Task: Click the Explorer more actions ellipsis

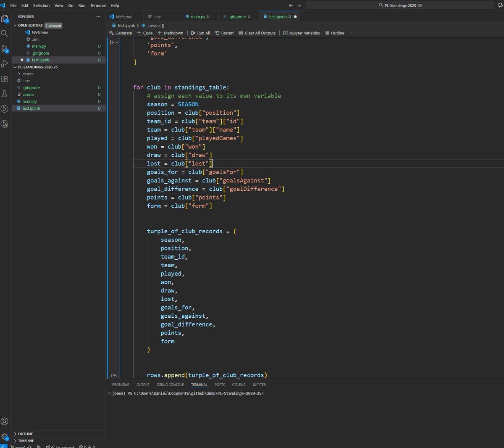Action: pyautogui.click(x=98, y=17)
